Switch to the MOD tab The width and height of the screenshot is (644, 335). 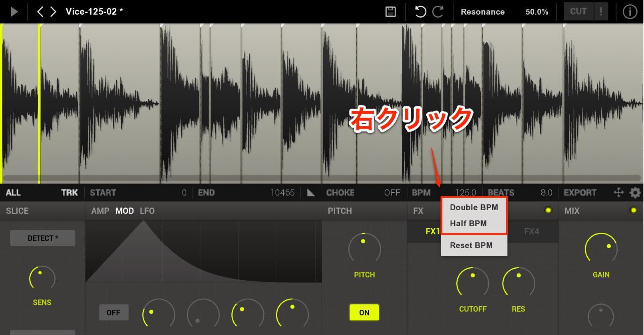125,211
